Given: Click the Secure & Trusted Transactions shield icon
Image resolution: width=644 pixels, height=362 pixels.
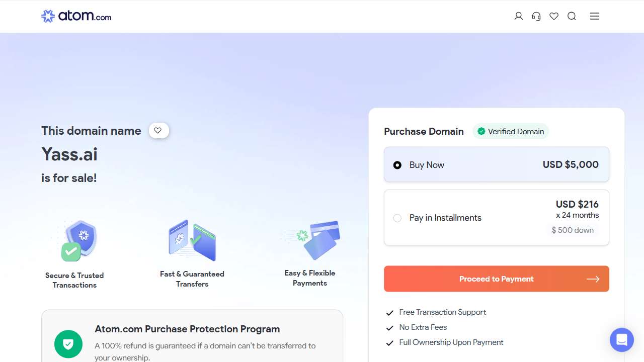Looking at the screenshot, I should coord(78,240).
